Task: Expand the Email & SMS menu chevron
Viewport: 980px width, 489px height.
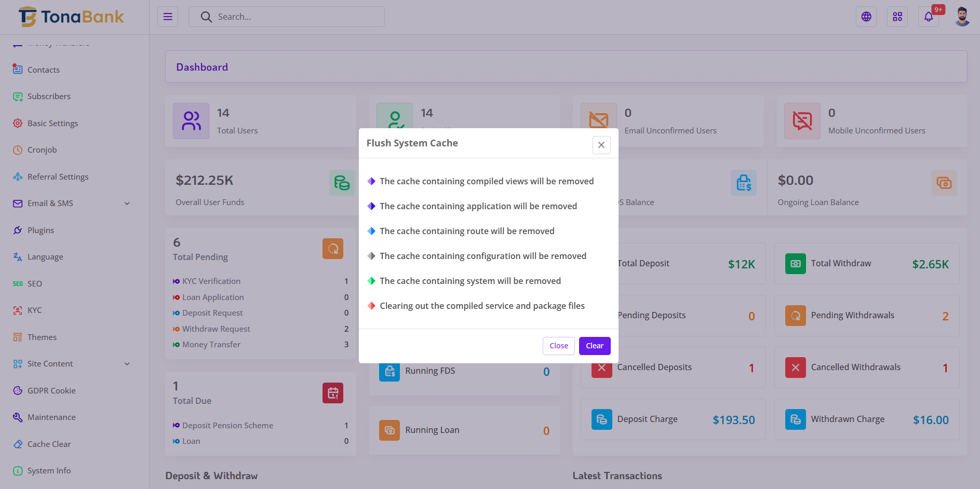Action: [x=127, y=203]
